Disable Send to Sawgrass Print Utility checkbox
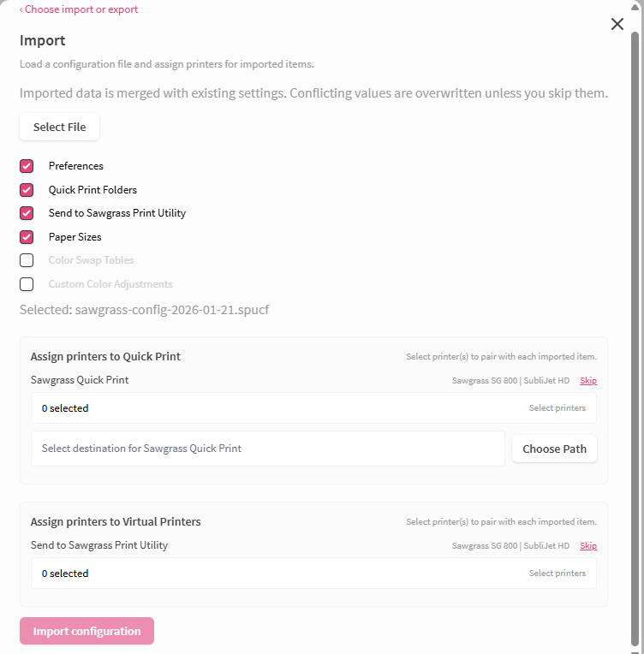Image resolution: width=644 pixels, height=654 pixels. 27,213
